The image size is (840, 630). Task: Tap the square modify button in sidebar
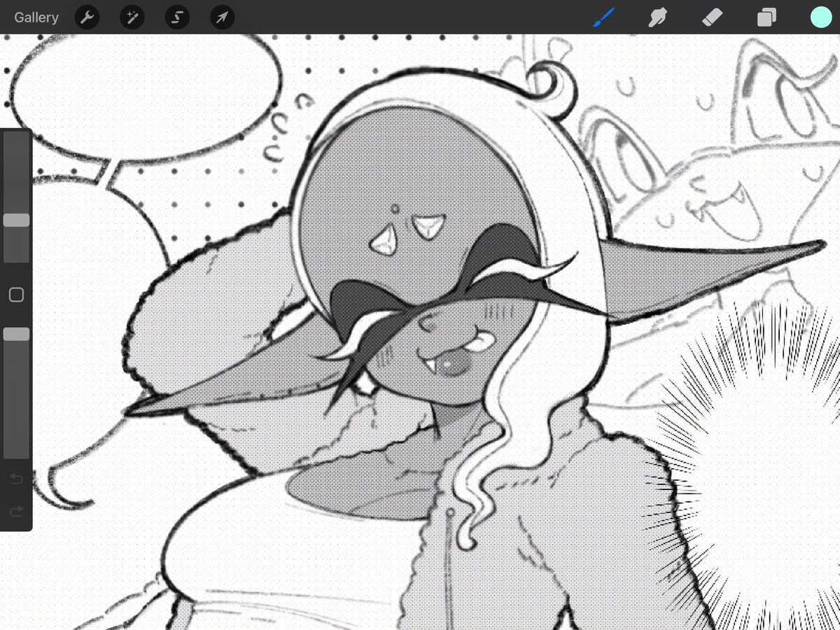(x=16, y=295)
